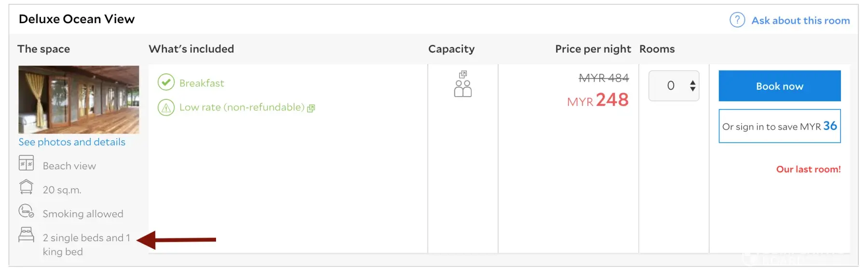Open the non-refundable info popup icon
Viewport: 868px width, 276px height.
pyautogui.click(x=311, y=108)
